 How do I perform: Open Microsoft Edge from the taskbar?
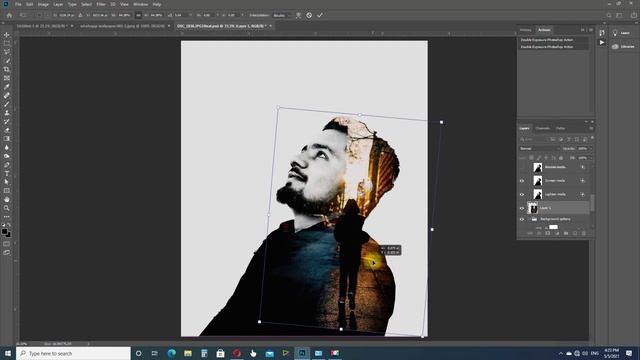[x=171, y=353]
